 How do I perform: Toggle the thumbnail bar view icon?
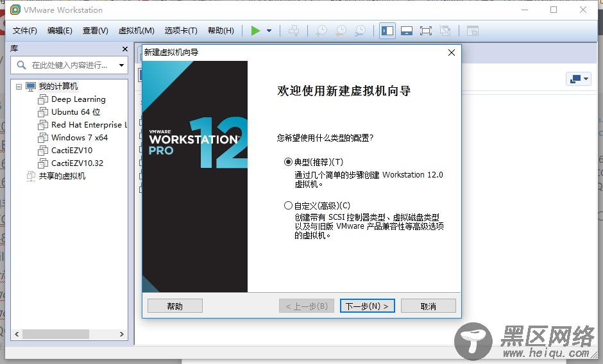[x=407, y=31]
